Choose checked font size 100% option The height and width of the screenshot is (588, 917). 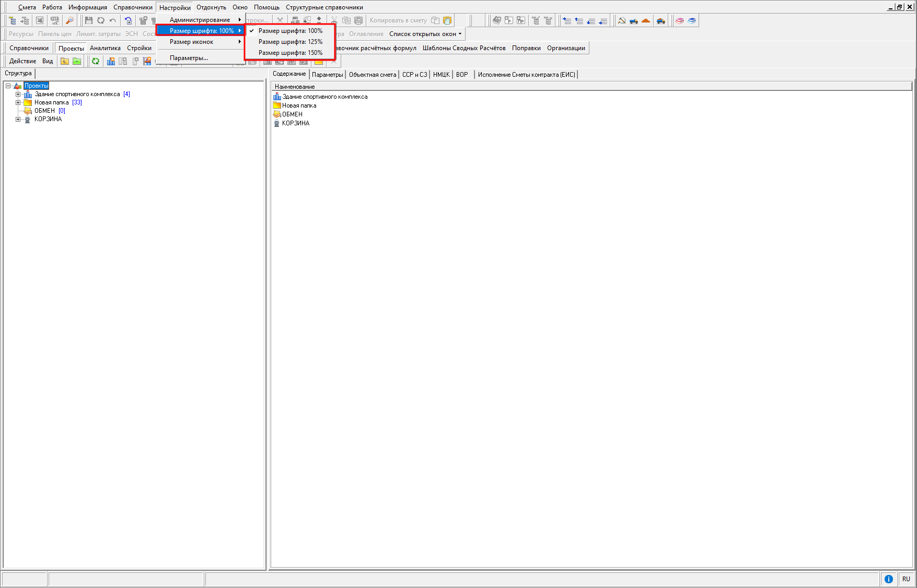click(290, 31)
